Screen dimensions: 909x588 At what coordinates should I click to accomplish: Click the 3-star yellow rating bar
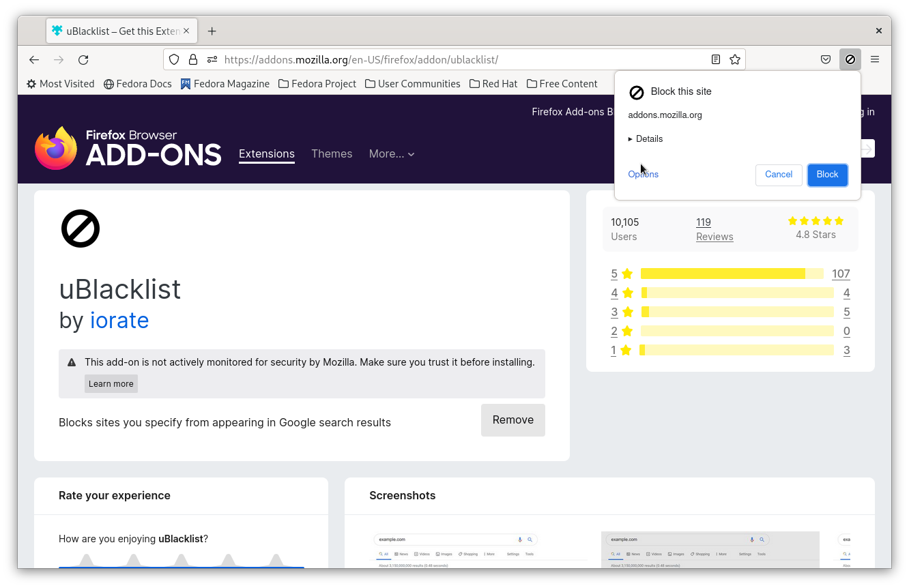pos(737,312)
